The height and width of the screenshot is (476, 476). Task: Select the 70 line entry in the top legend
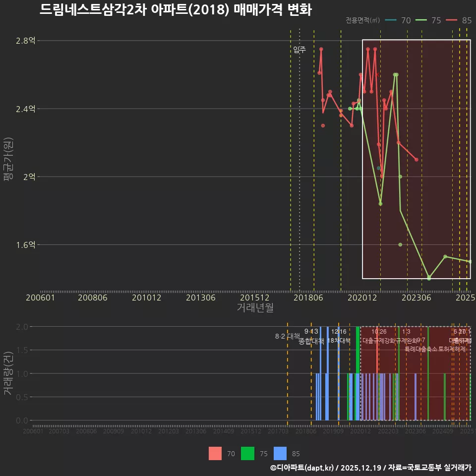point(398,20)
